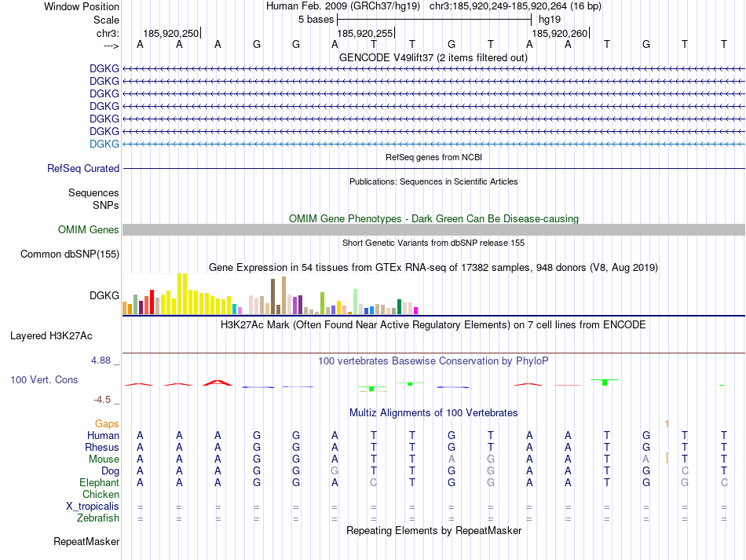Click 'Short Genetic Variants from dbSNP release 155'

point(433,243)
